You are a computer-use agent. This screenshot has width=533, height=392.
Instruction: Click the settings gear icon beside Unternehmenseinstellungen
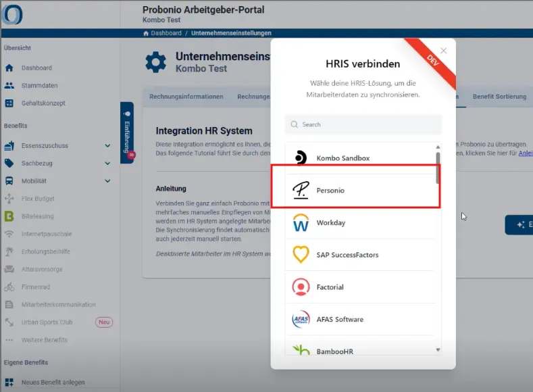(155, 62)
